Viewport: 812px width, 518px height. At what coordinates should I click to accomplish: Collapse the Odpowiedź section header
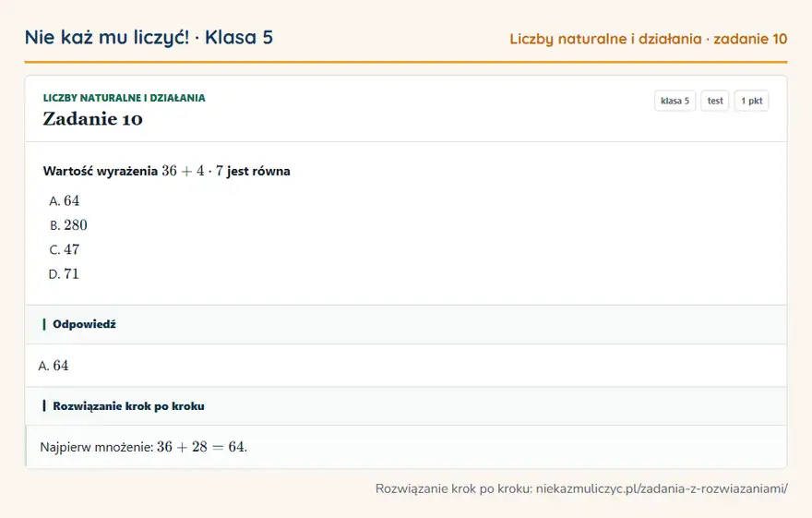tap(406, 324)
